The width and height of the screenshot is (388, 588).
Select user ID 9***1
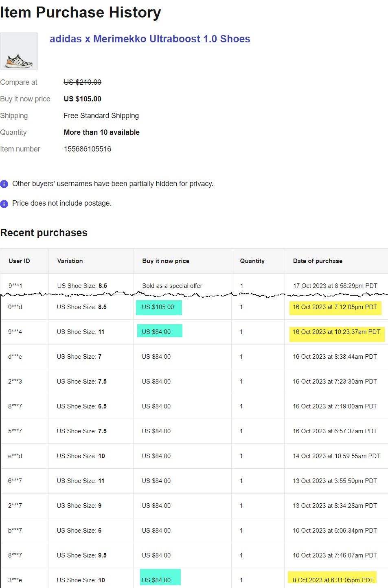coord(15,286)
